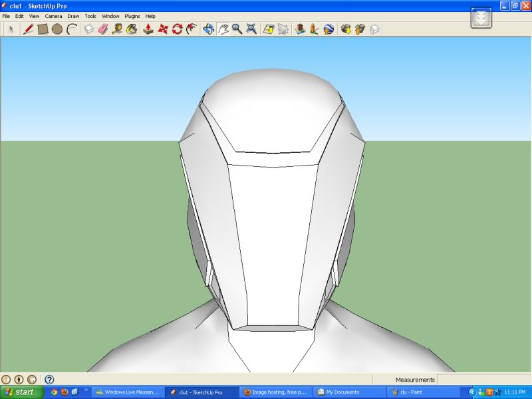Click the Get Current View icon
Viewport: 532px width, 399px height.
pyautogui.click(x=269, y=29)
